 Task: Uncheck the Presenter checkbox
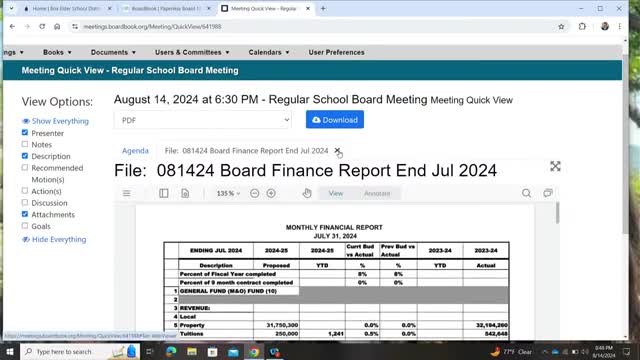click(25, 133)
